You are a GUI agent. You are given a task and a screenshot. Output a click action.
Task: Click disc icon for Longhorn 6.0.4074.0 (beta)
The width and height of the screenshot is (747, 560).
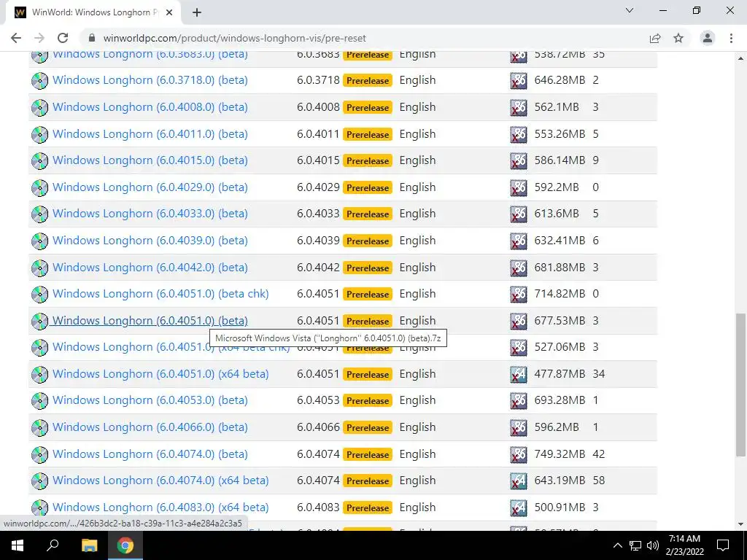(x=39, y=454)
